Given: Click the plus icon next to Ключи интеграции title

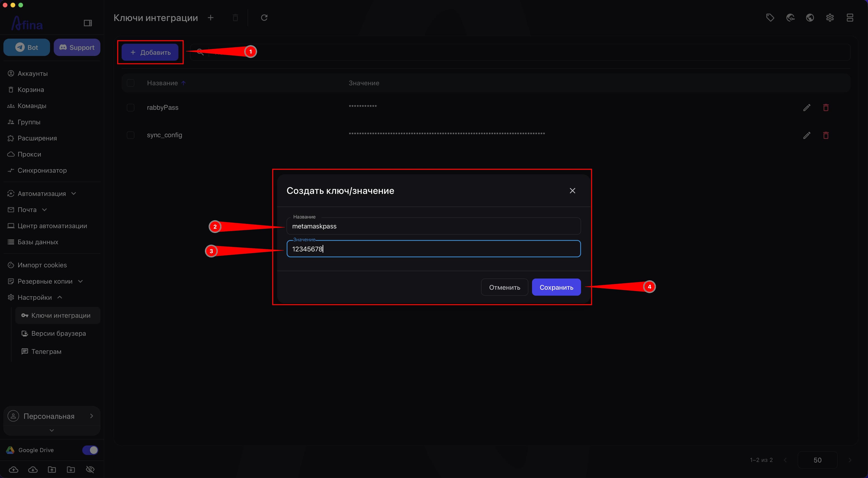Looking at the screenshot, I should [211, 18].
